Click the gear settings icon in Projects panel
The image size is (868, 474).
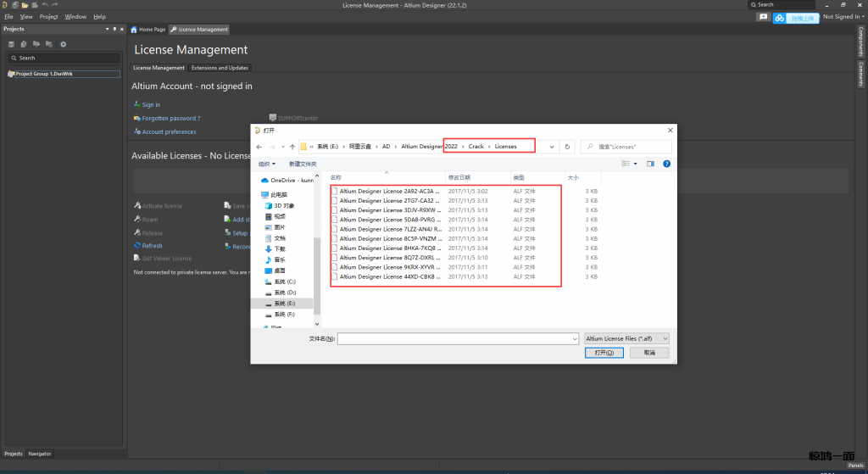point(63,44)
